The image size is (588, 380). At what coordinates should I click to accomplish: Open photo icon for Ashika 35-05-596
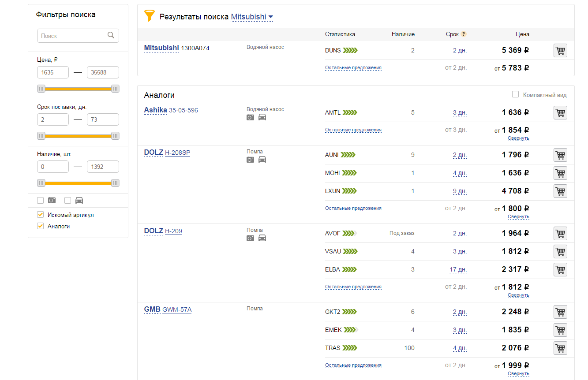pos(250,117)
